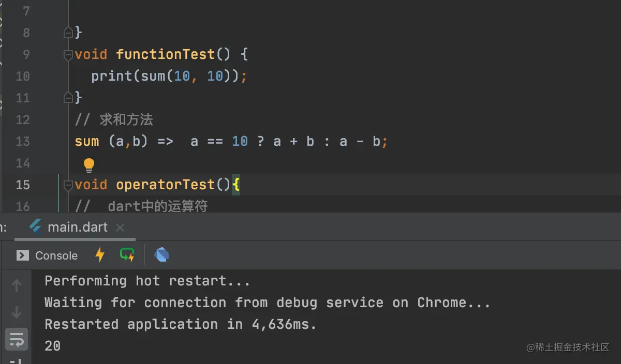Collapse functionTest fold marker on line 9
The width and height of the screenshot is (621, 364).
(x=68, y=54)
